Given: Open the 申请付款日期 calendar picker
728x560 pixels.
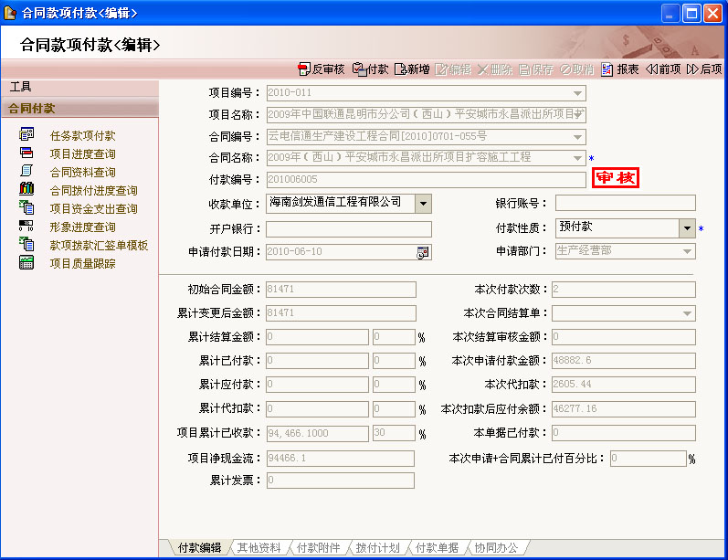Looking at the screenshot, I should tap(423, 252).
